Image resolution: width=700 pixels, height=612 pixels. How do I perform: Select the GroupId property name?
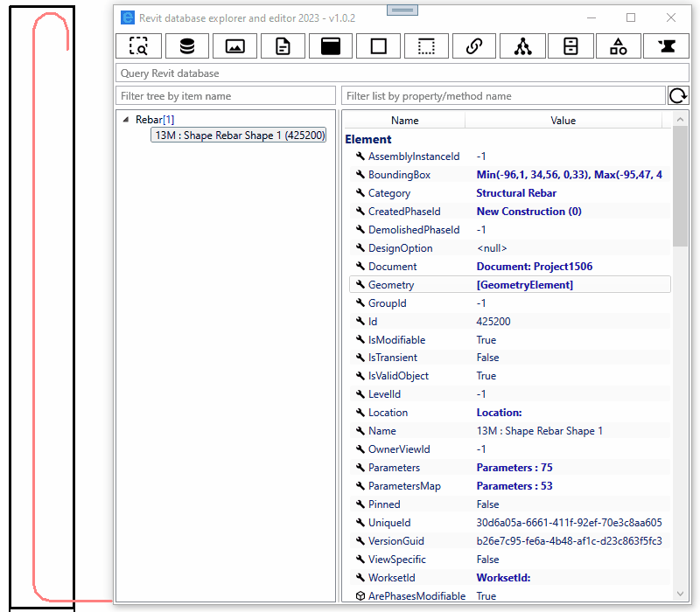pos(387,303)
